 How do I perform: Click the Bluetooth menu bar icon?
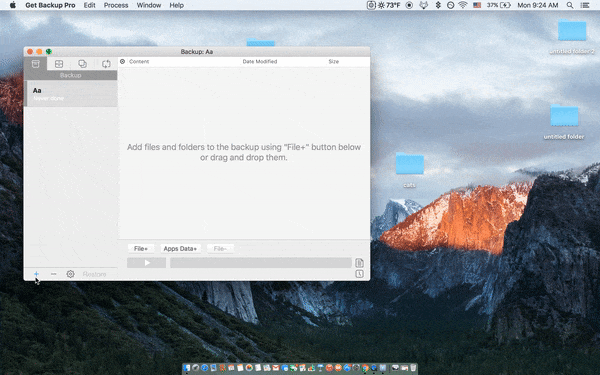[439, 5]
